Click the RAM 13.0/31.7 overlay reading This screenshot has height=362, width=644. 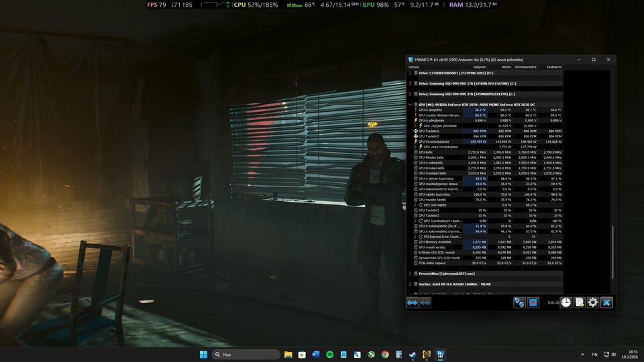point(473,5)
